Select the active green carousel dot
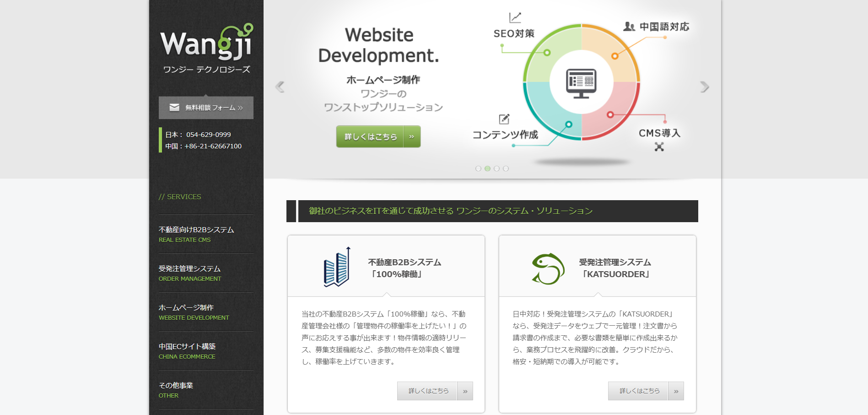 coord(487,169)
